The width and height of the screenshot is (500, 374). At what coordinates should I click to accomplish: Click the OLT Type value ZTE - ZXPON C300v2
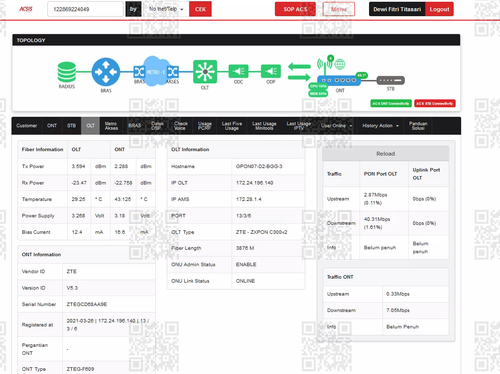pos(262,232)
